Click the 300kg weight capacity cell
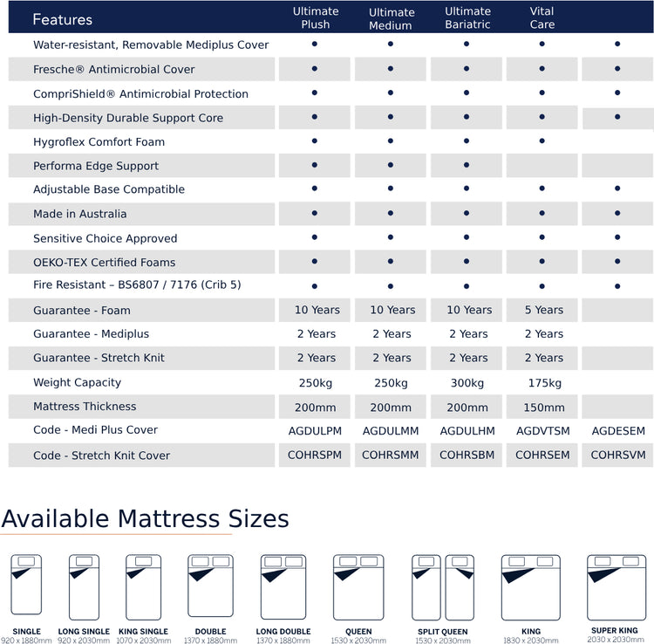This screenshot has height=644, width=654. coord(467,382)
